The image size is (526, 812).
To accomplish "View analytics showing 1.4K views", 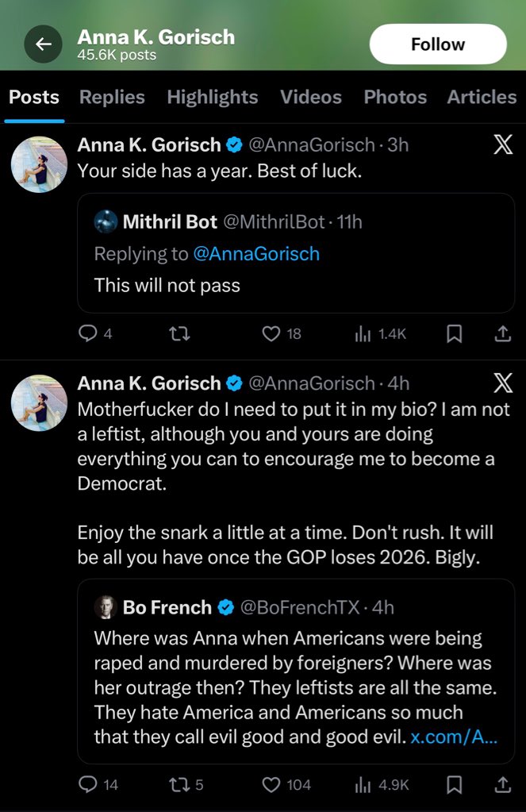I will point(380,334).
